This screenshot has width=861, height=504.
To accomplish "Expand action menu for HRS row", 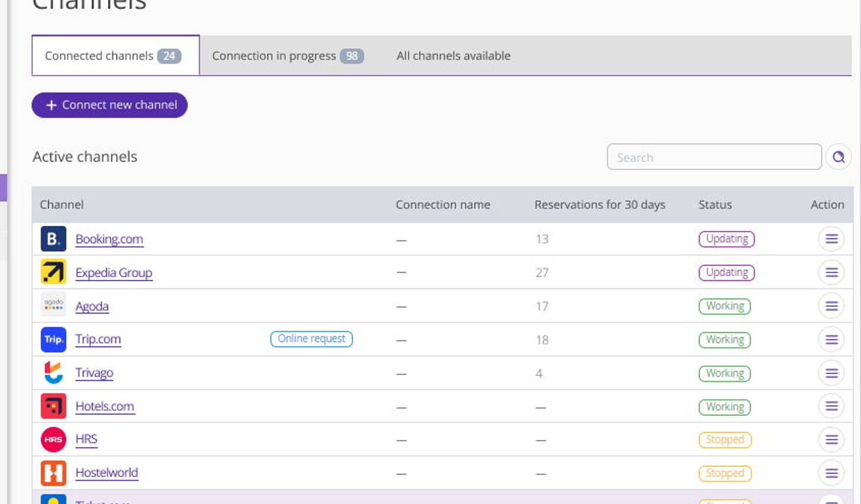I will point(831,439).
